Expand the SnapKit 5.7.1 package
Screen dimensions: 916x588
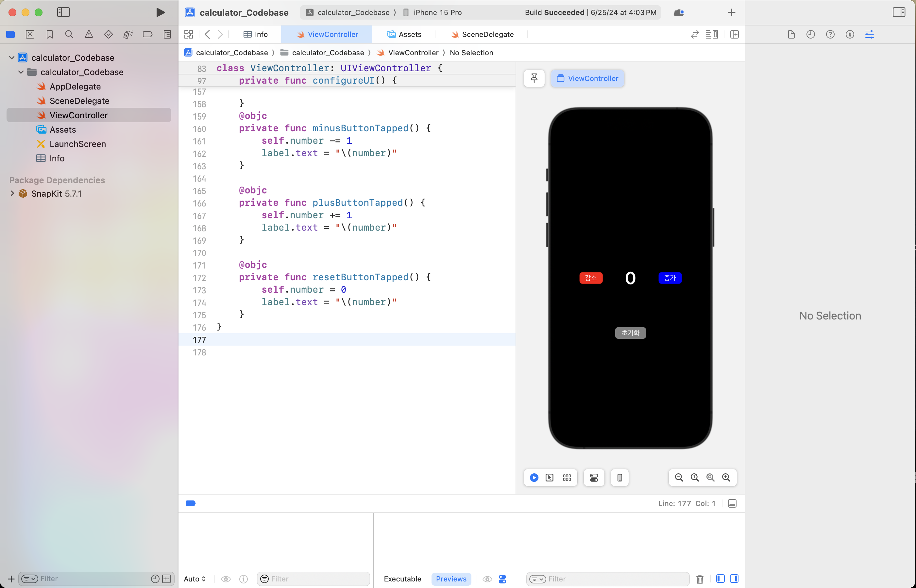pyautogui.click(x=12, y=193)
